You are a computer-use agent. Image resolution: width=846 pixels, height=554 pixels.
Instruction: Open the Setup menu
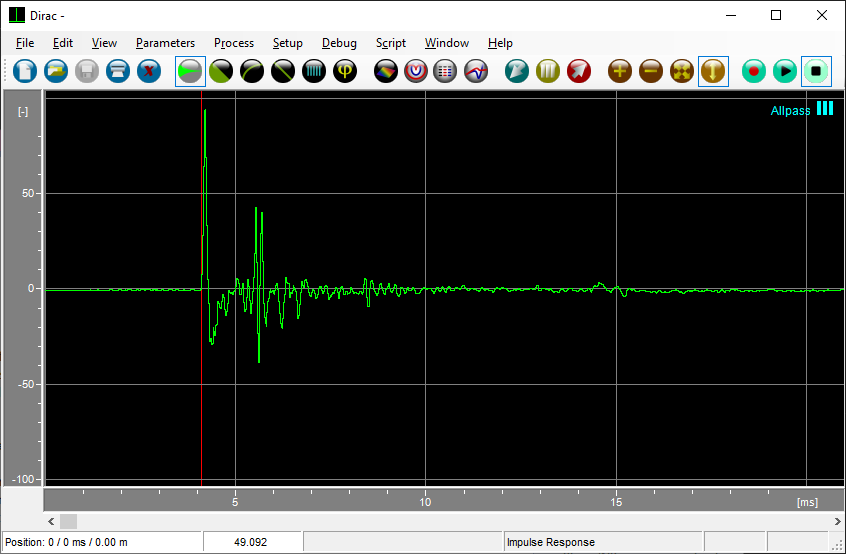[288, 43]
